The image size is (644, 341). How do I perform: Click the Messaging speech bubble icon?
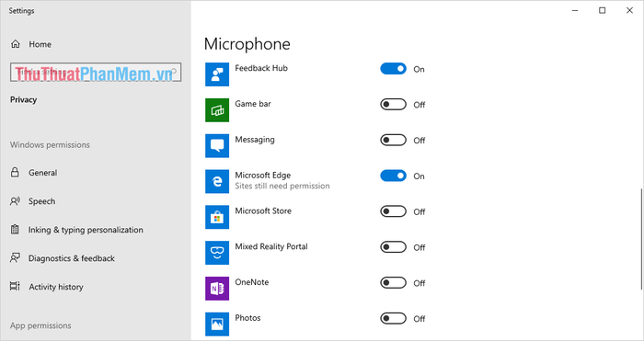[x=217, y=145]
